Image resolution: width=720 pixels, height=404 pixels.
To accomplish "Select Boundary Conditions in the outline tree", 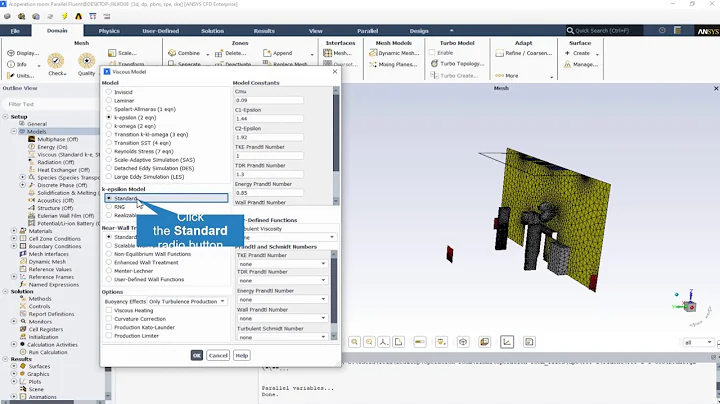I will [x=55, y=246].
